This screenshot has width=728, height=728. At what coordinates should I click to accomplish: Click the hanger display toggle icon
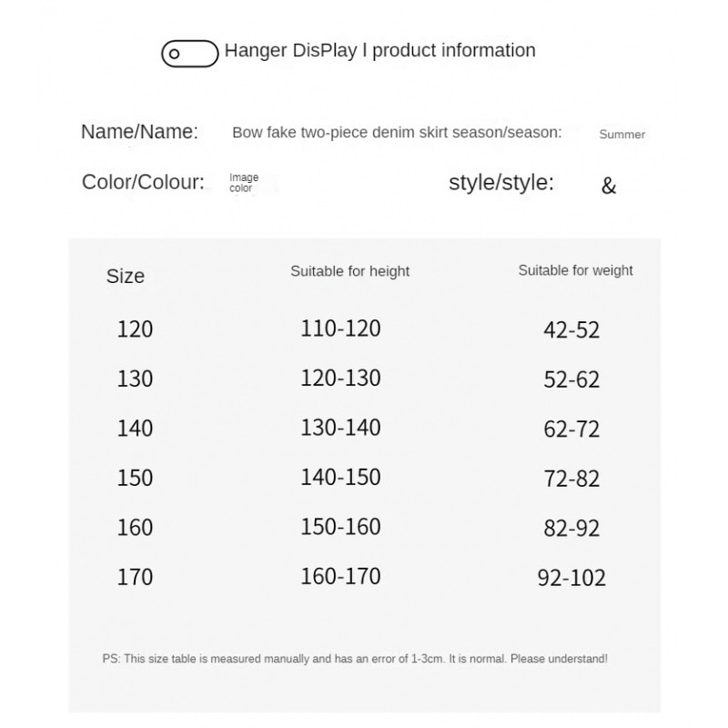click(189, 53)
